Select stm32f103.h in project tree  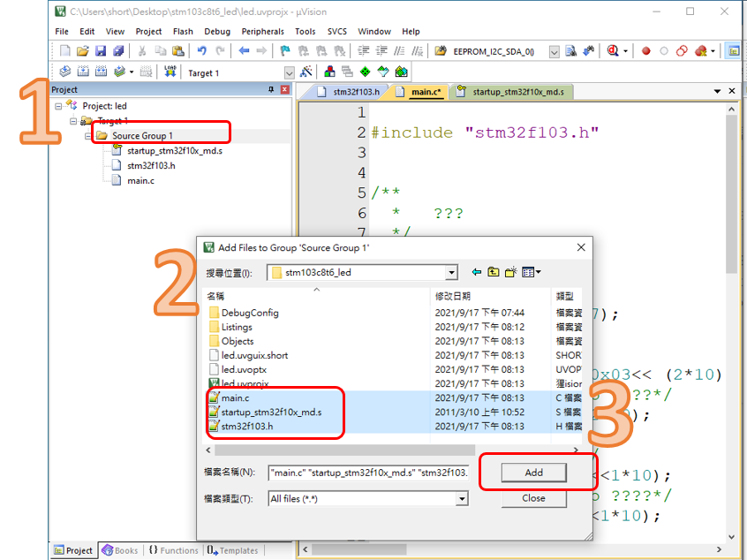(x=151, y=166)
